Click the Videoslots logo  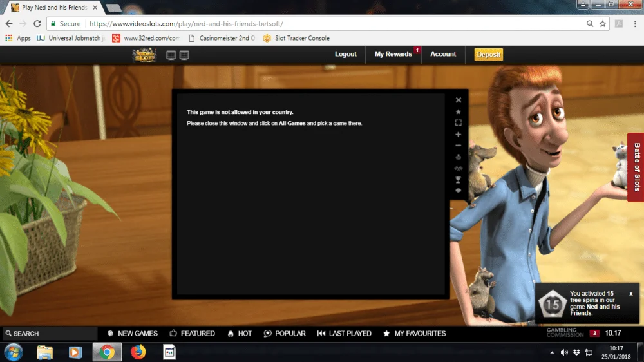[x=144, y=55]
